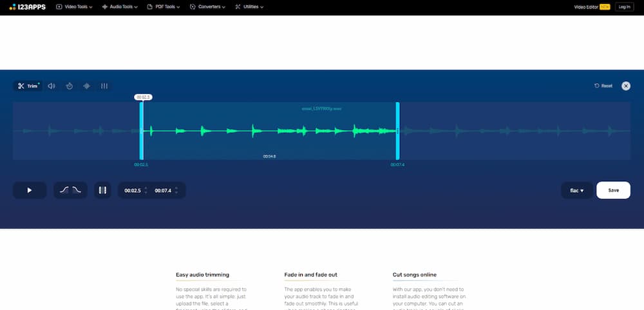Increase end time with up arrow
This screenshot has width=644, height=310.
(176, 188)
